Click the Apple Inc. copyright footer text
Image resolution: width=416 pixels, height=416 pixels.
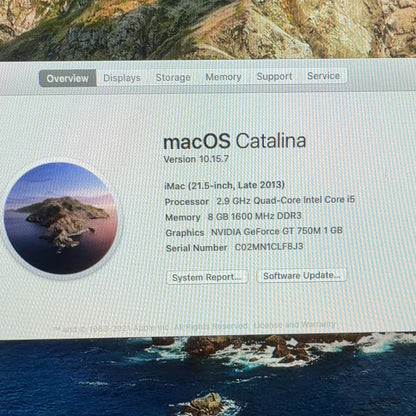coord(150,328)
